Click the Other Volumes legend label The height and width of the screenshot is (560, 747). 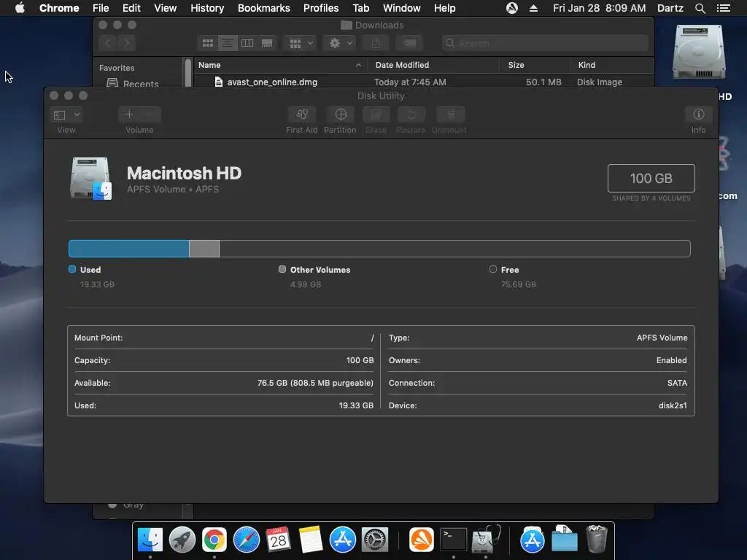(x=320, y=270)
